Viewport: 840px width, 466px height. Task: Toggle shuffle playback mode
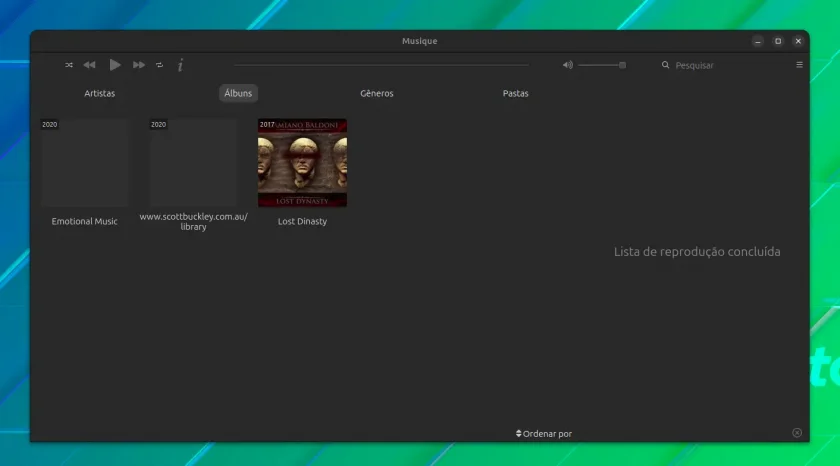[69, 65]
